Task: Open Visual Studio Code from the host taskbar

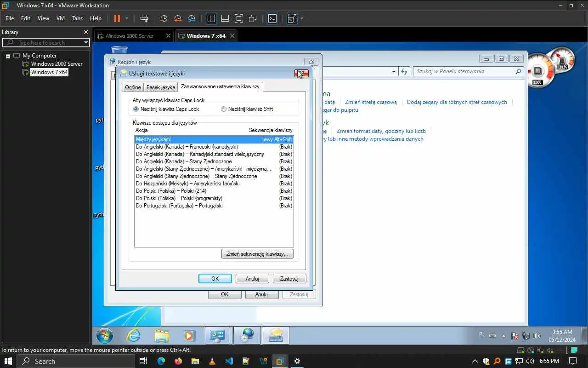Action: click(229, 361)
